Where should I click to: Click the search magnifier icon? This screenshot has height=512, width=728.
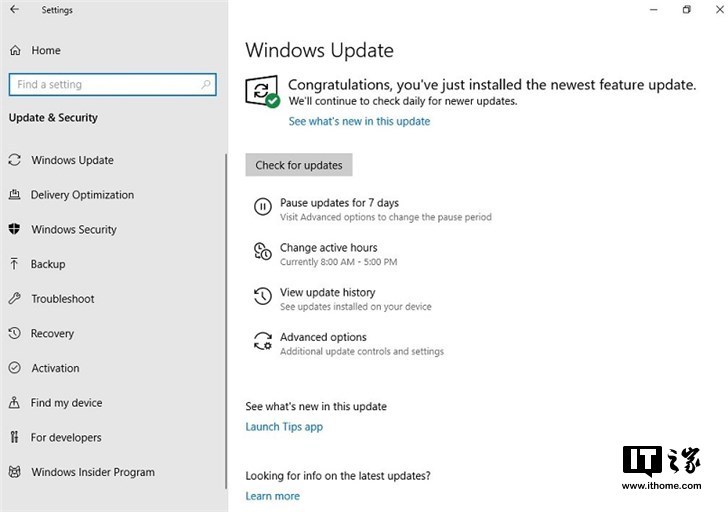click(x=206, y=84)
